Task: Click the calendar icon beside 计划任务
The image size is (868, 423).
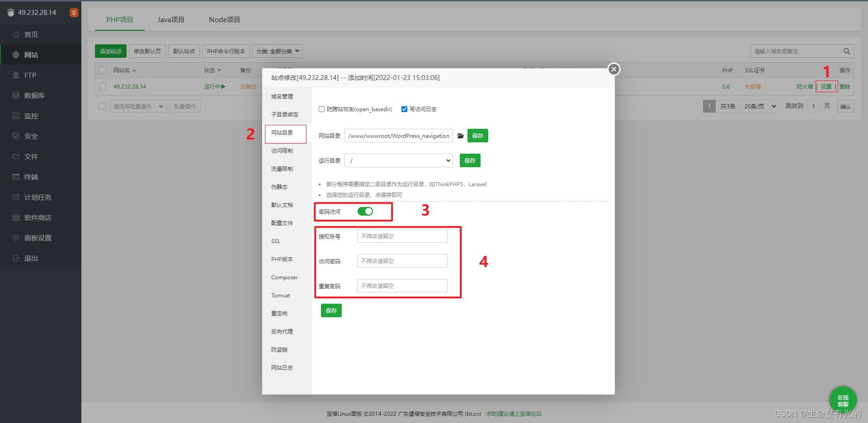Action: click(x=16, y=197)
